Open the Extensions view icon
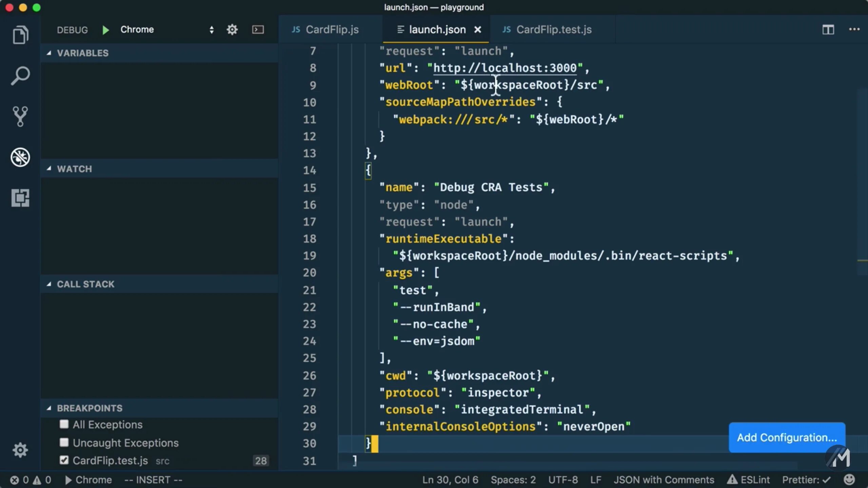This screenshot has width=868, height=488. coord(20,198)
